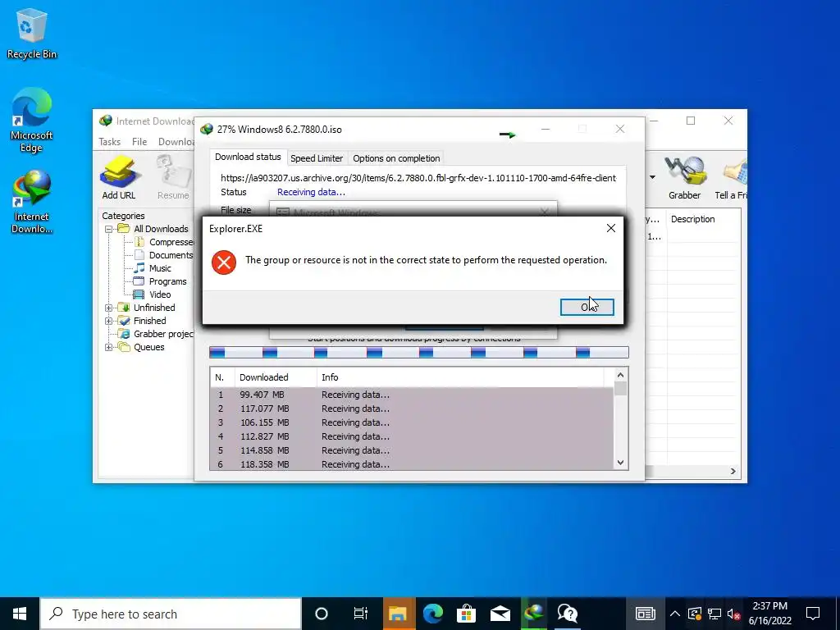Select connection row 117.077 MB
The image size is (840, 630).
pos(412,409)
